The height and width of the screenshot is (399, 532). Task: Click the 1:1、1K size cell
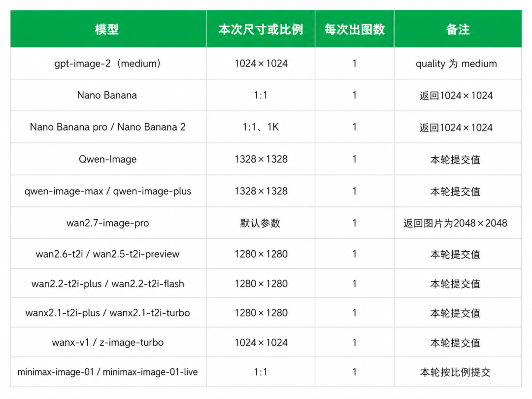coord(261,127)
